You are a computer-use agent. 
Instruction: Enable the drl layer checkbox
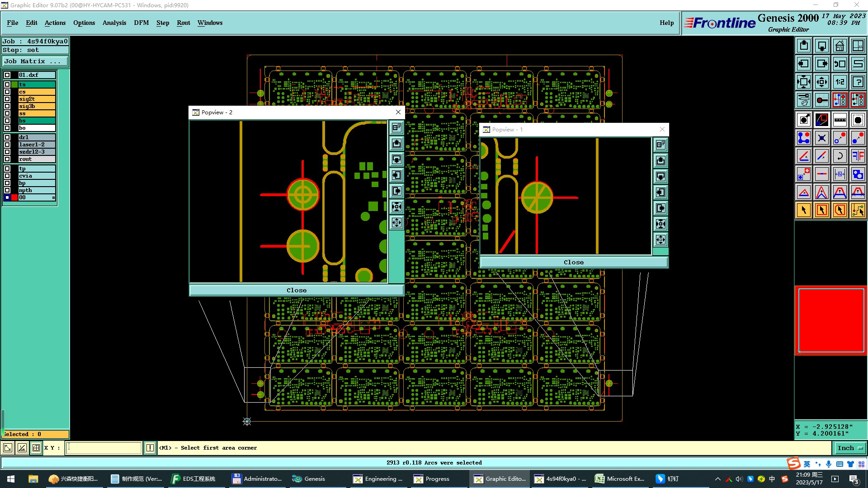7,137
